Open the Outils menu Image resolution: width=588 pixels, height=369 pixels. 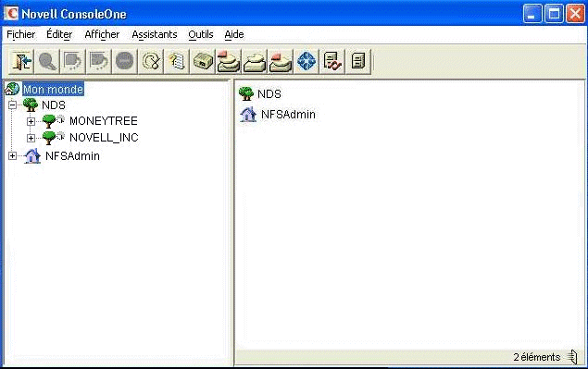201,34
